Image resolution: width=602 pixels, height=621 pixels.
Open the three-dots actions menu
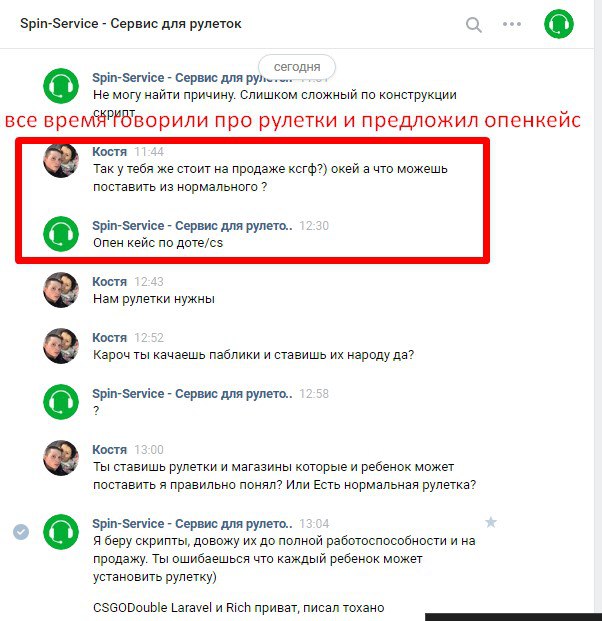tap(512, 24)
